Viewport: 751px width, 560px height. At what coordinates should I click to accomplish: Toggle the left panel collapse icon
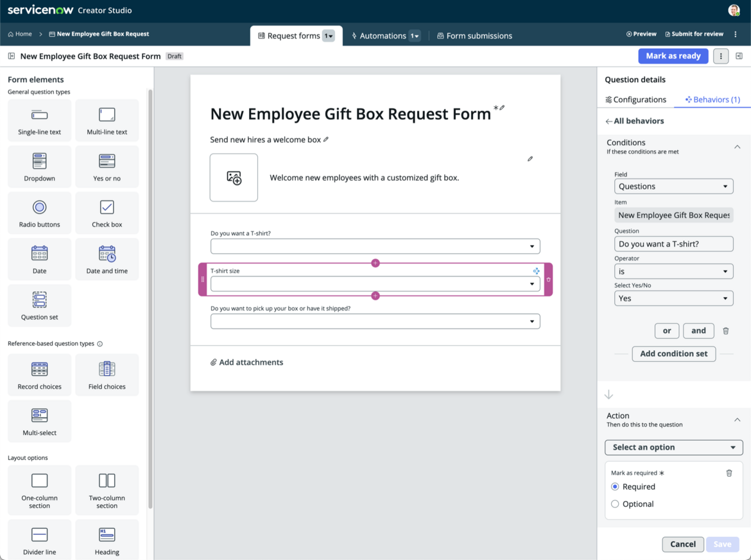tap(11, 56)
